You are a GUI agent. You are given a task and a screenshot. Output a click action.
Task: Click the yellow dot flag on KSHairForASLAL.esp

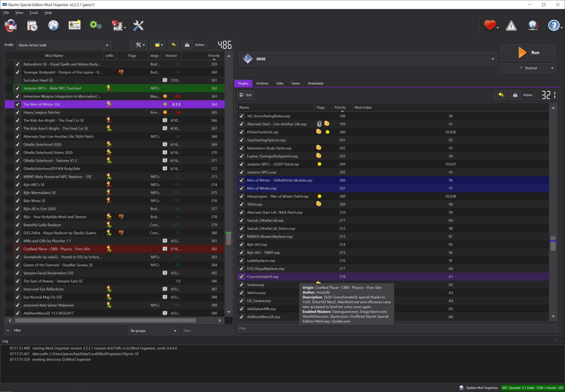pos(327,132)
